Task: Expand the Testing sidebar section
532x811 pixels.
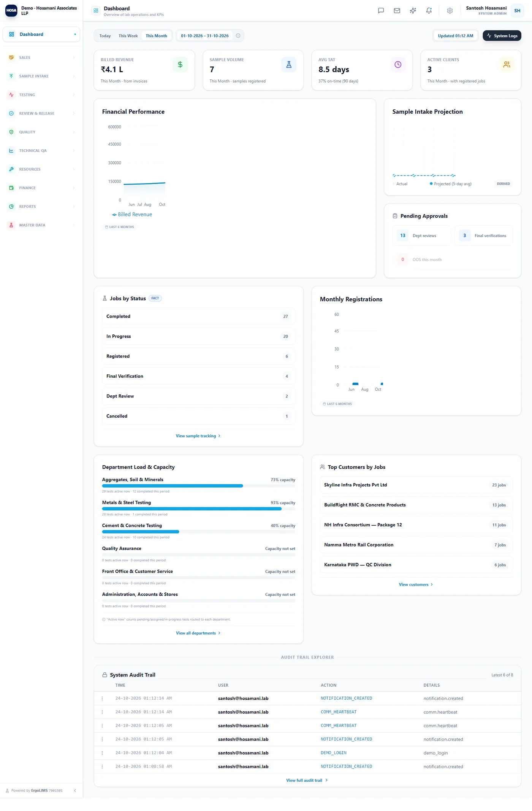Action: (x=41, y=95)
